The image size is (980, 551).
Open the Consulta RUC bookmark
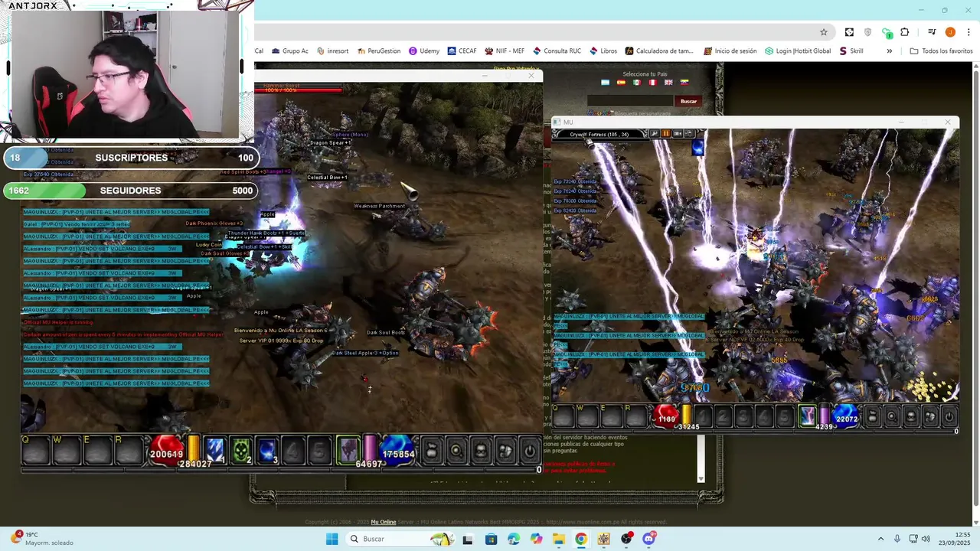[x=557, y=51]
